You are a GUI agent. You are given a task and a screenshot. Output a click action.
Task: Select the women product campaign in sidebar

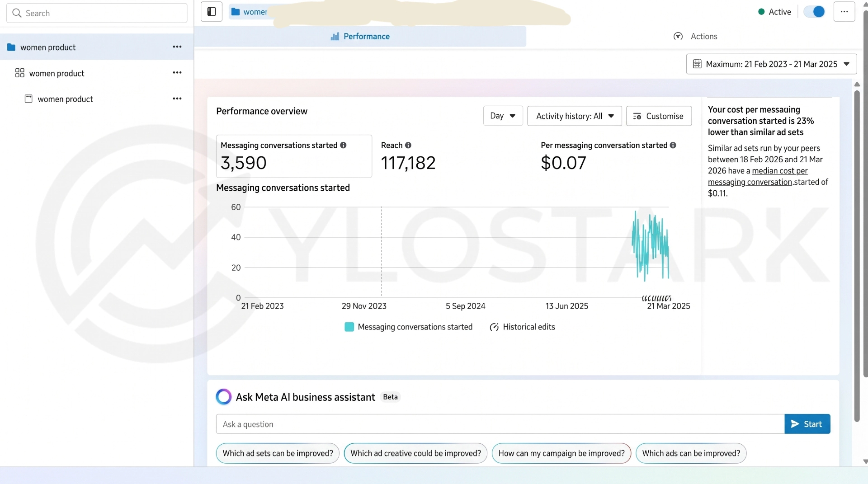(x=97, y=47)
